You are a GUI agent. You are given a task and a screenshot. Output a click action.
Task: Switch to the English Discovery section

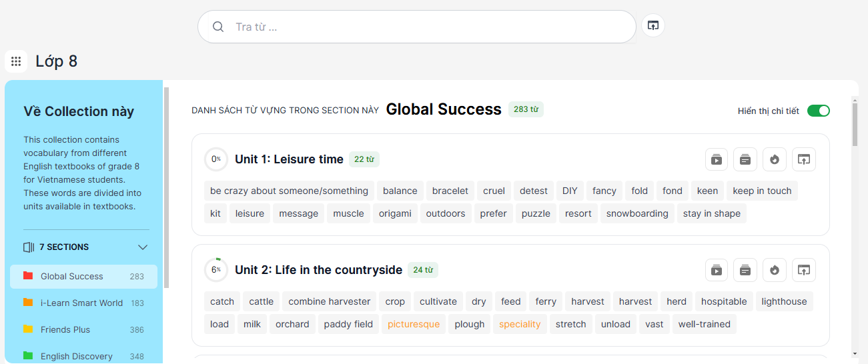77,356
